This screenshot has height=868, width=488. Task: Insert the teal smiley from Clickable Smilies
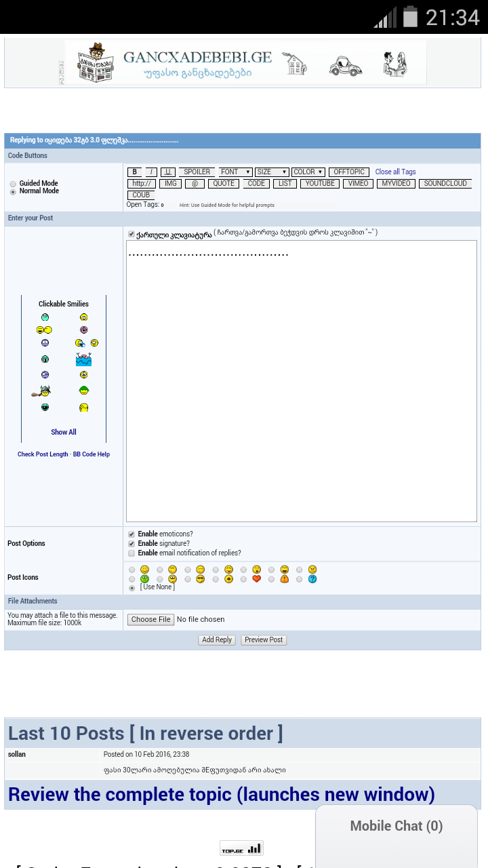[45, 317]
